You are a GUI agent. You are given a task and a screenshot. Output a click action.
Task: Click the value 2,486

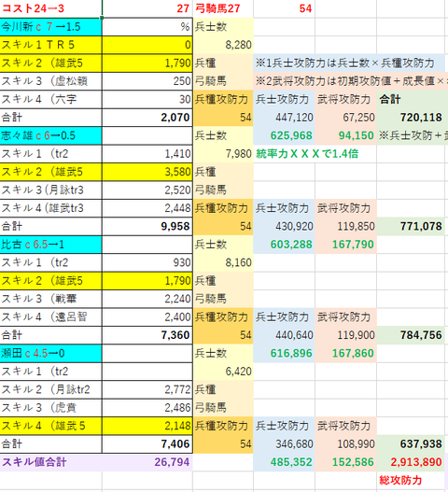click(147, 408)
